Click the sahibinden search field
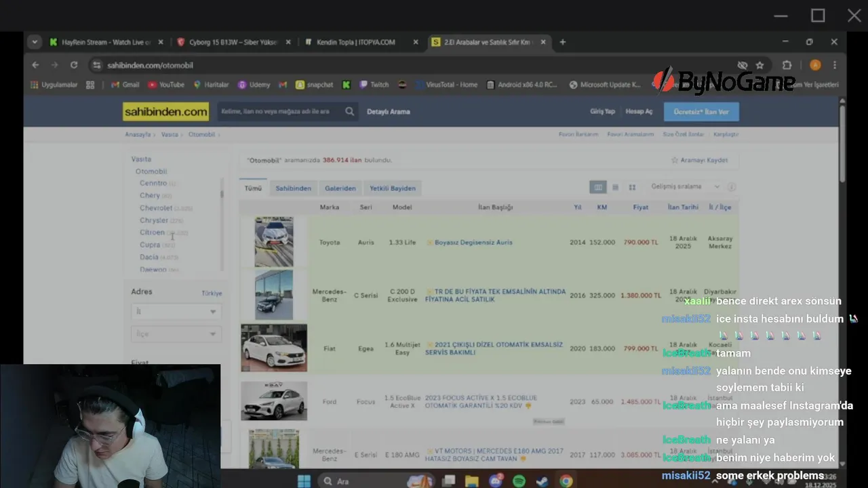This screenshot has width=868, height=488. pos(279,112)
